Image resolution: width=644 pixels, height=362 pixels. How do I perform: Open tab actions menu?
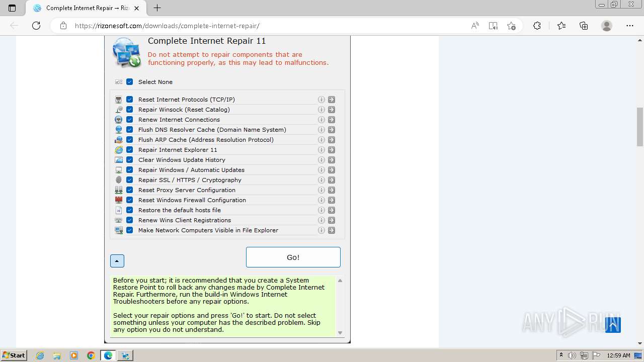pyautogui.click(x=12, y=8)
